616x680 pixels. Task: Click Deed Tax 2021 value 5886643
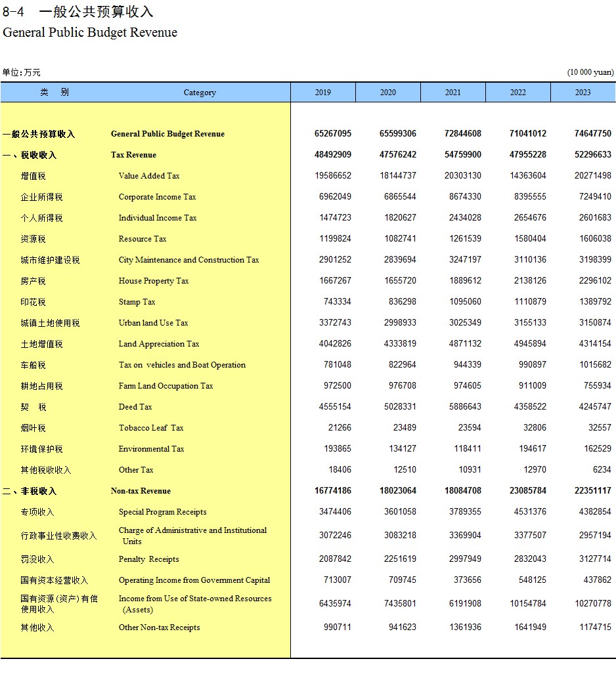tap(465, 407)
